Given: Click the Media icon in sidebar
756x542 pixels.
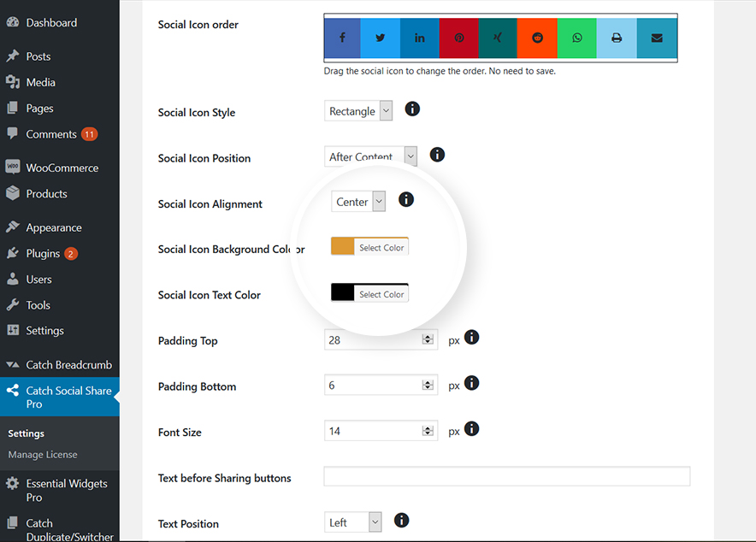Looking at the screenshot, I should [x=13, y=82].
